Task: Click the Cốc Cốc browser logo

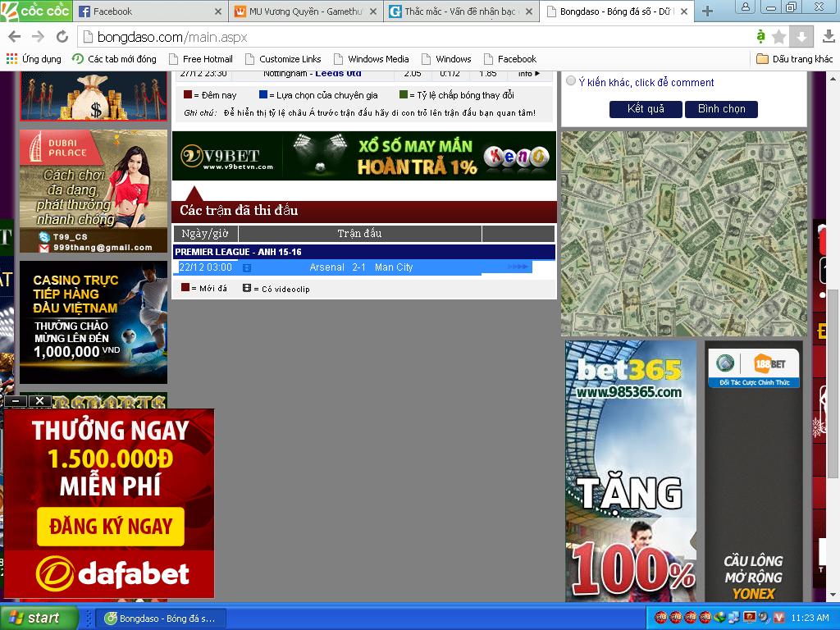Action: click(35, 11)
